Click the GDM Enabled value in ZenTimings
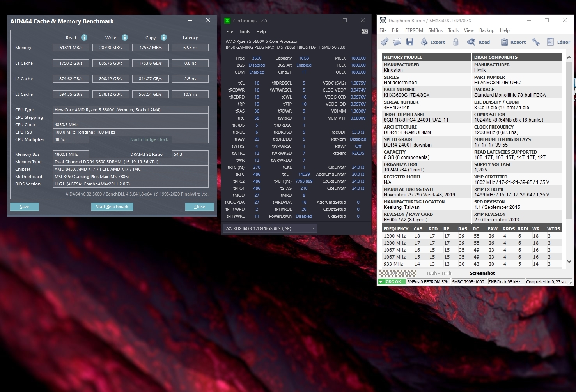576x392 pixels. tap(257, 72)
